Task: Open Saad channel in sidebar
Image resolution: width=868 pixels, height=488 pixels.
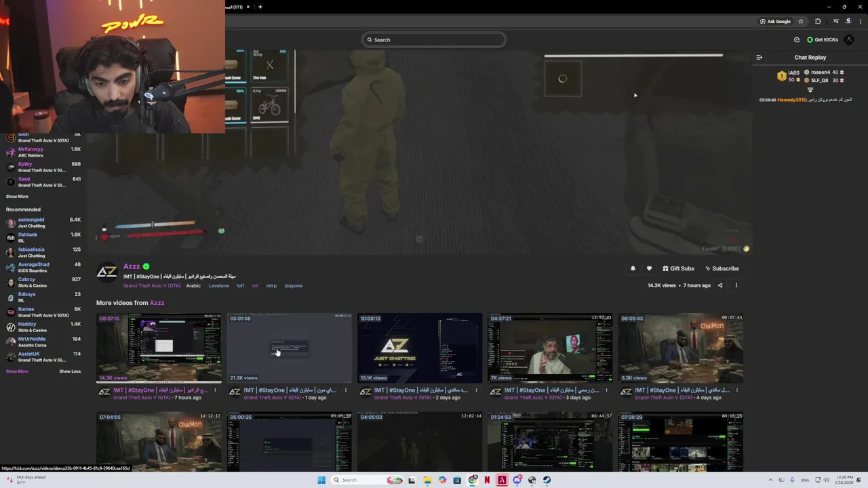Action: pos(43,182)
